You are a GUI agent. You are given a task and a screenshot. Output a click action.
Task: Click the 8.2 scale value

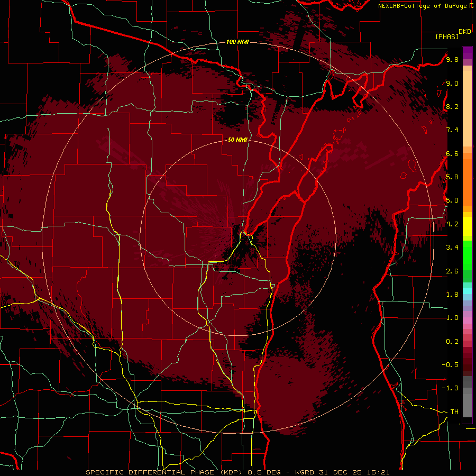pyautogui.click(x=452, y=106)
